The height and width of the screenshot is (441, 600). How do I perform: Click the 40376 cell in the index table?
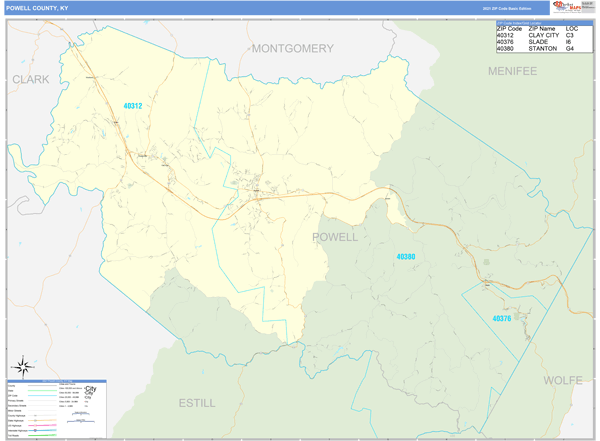pyautogui.click(x=505, y=42)
